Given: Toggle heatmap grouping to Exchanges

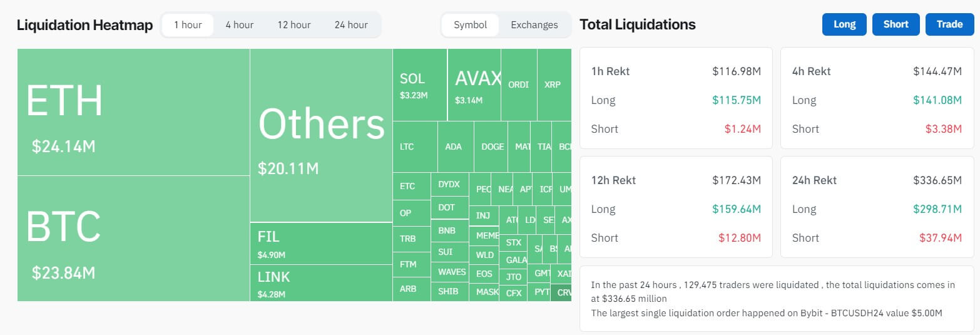Looking at the screenshot, I should 534,25.
